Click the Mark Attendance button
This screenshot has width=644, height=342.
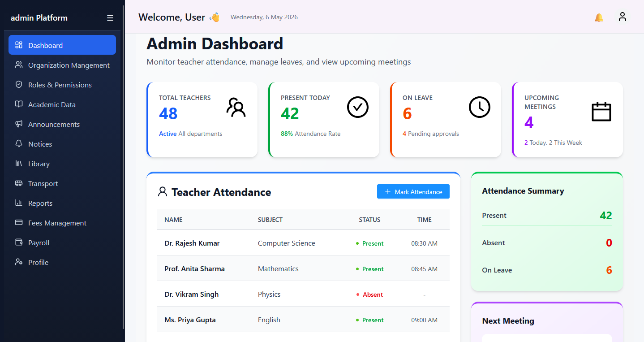point(413,191)
